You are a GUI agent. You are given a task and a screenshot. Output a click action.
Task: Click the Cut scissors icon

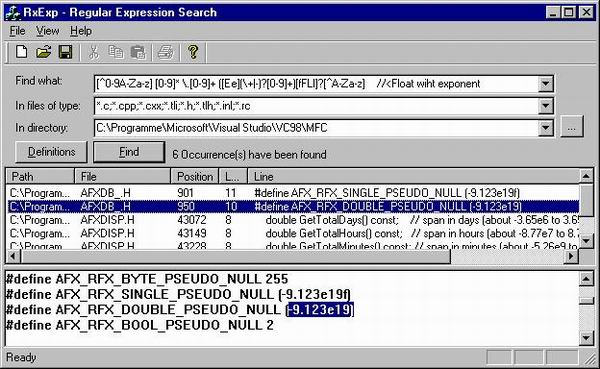(94, 52)
